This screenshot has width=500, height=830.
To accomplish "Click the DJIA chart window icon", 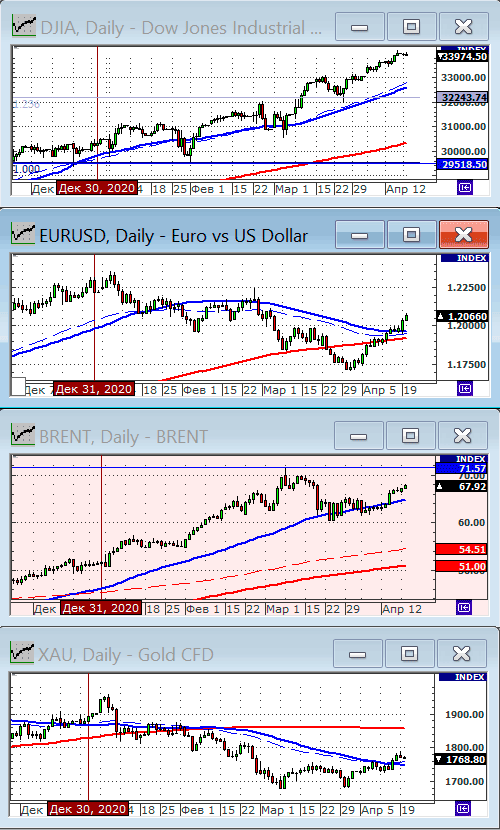I will pyautogui.click(x=23, y=25).
